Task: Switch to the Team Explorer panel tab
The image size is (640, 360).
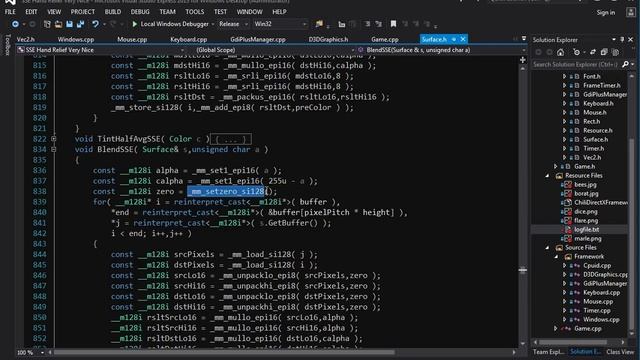Action: (549, 351)
